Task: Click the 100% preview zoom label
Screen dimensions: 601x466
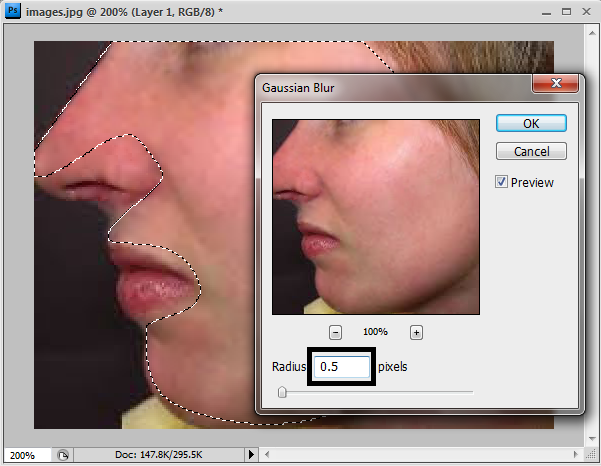Action: [x=375, y=332]
